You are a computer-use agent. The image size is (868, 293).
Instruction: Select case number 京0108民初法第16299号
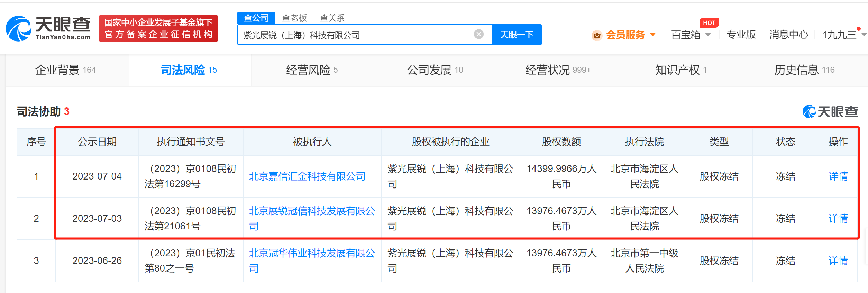191,176
